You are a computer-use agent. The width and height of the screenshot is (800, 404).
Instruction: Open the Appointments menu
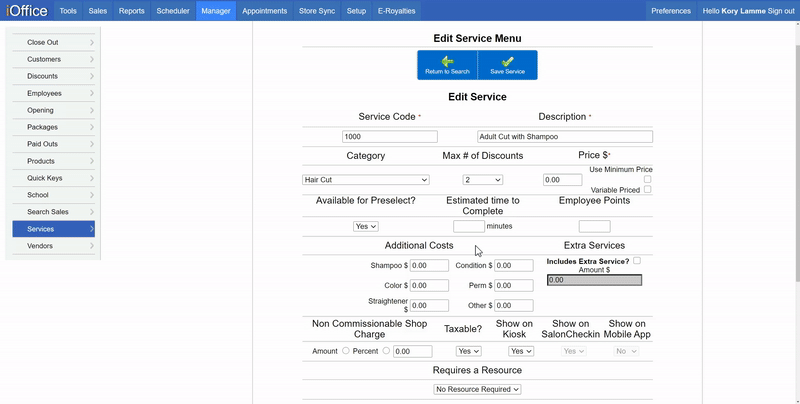(264, 11)
